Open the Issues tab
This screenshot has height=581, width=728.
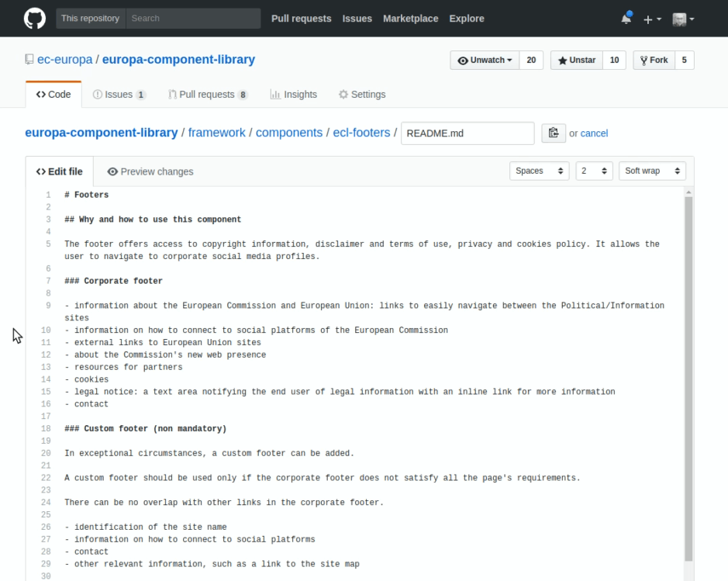point(119,95)
